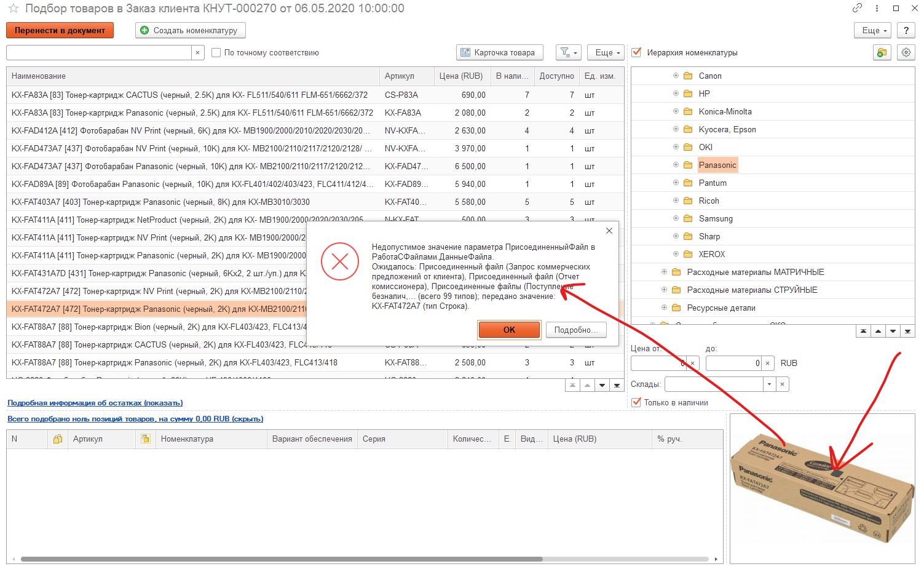
Task: Click article cell CS-P83A
Action: 407,95
